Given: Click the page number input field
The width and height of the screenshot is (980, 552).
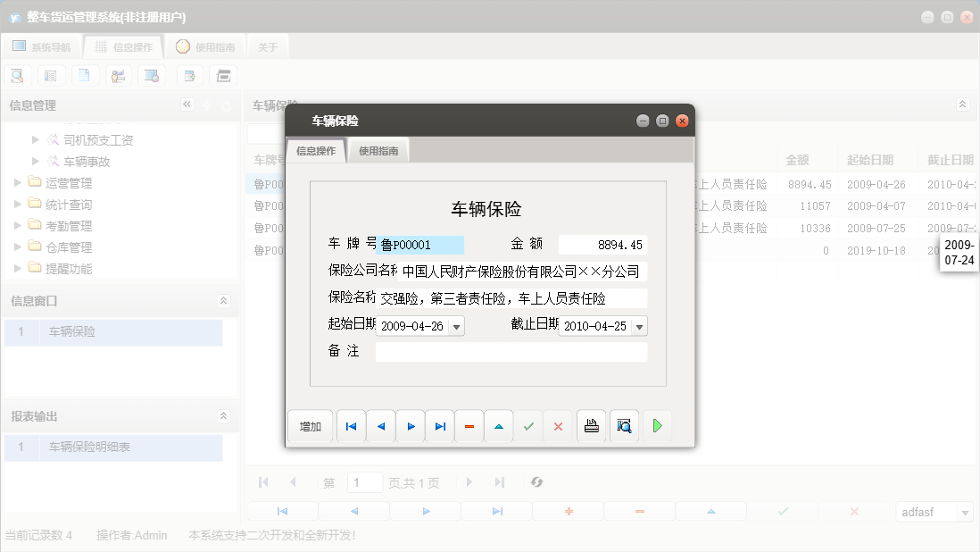Looking at the screenshot, I should coord(365,482).
